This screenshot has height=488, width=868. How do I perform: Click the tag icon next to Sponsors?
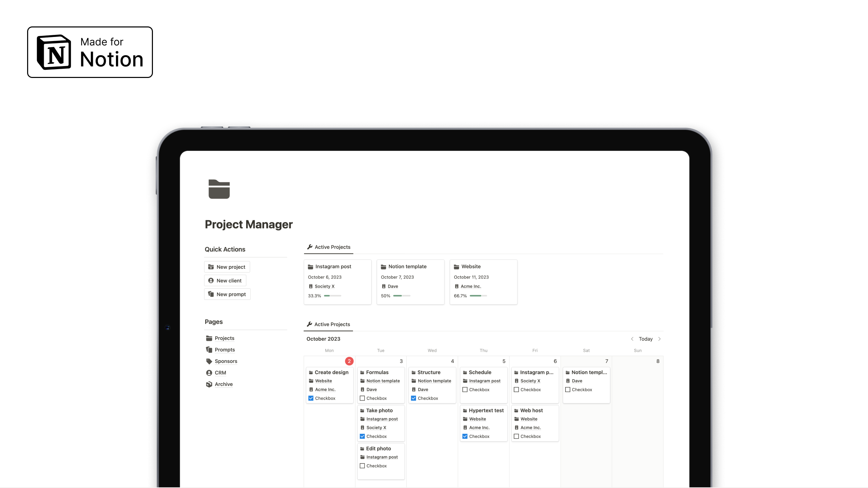(209, 361)
